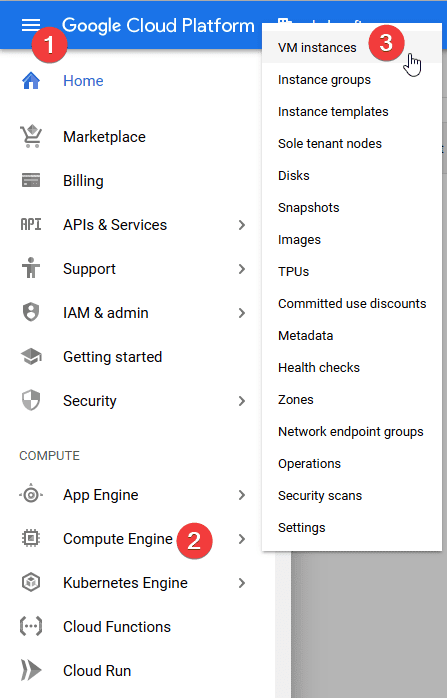The height and width of the screenshot is (698, 447).
Task: Click the App Engine label
Action: [101, 495]
